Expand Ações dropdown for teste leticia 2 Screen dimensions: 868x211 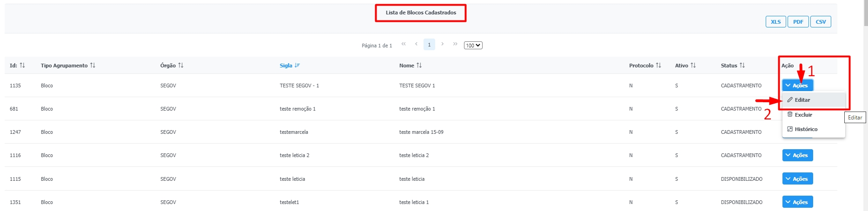click(797, 155)
